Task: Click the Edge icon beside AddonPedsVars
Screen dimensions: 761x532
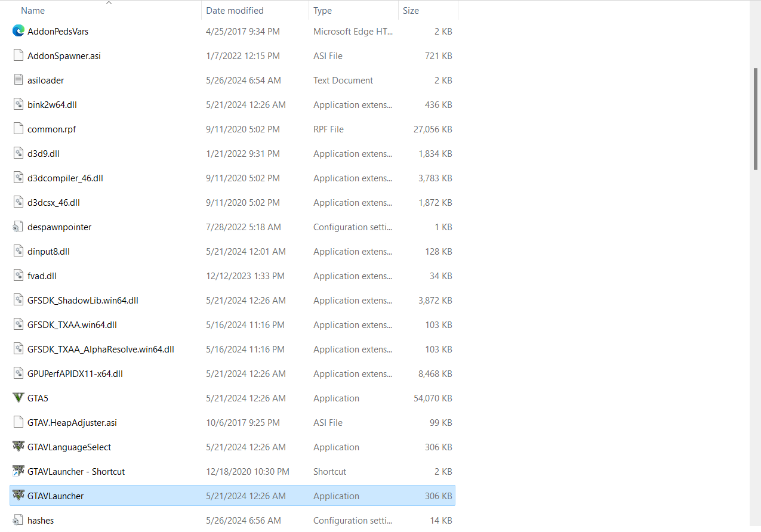Action: 19,31
